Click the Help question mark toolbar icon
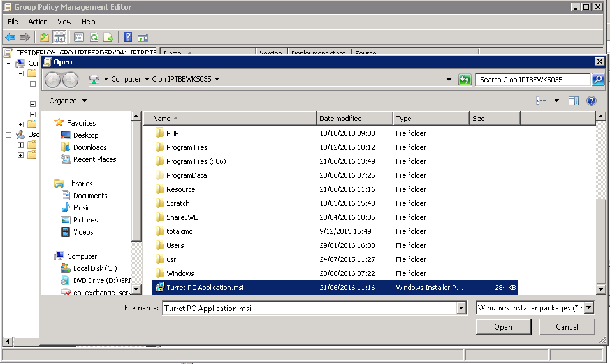This screenshot has width=610, height=364. pos(127,38)
